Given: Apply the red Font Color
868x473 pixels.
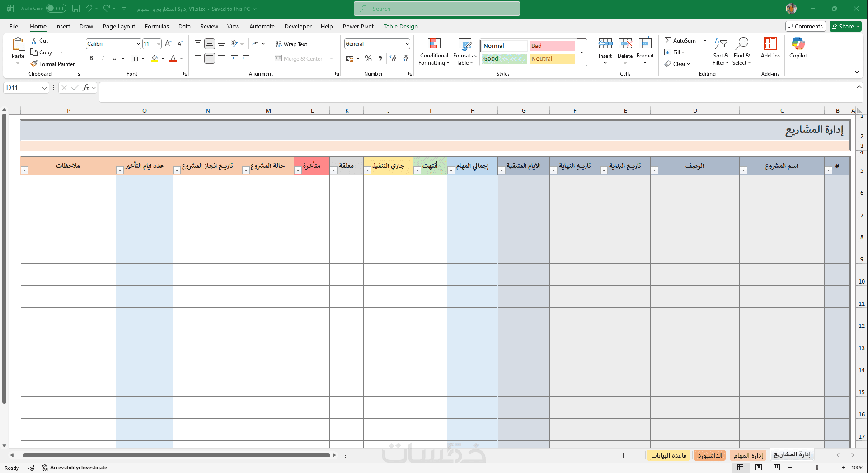Looking at the screenshot, I should pyautogui.click(x=173, y=58).
